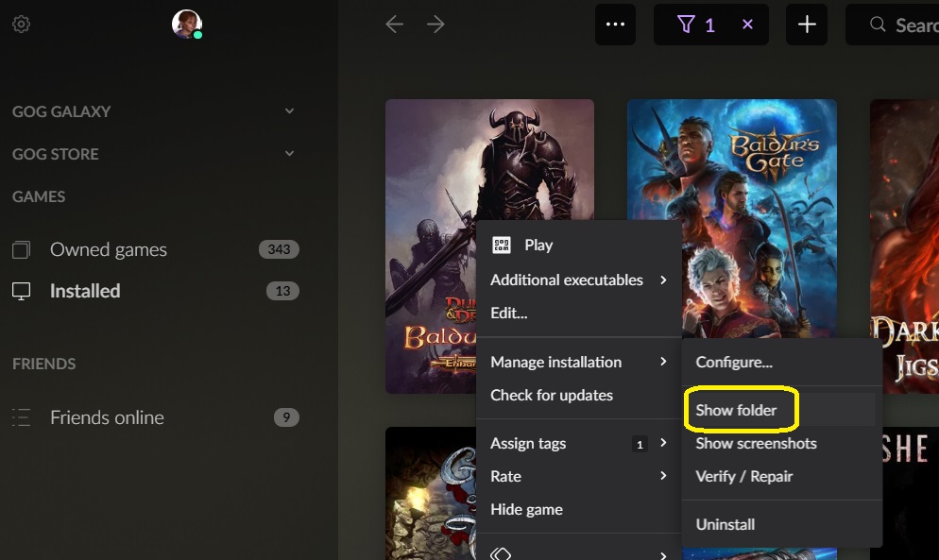Screen dimensions: 939x560
Task: Click the Friends online list icon
Action: 21,417
